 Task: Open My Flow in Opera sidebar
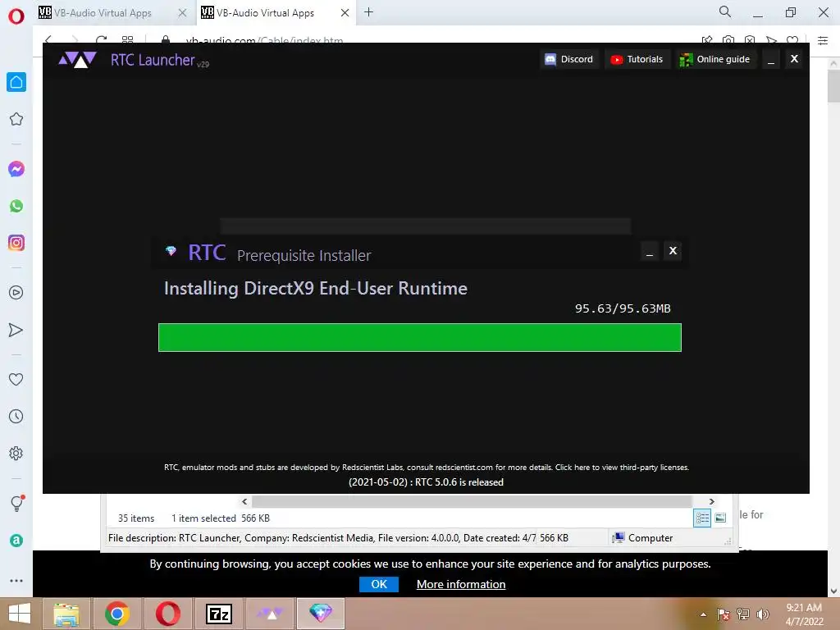point(16,330)
